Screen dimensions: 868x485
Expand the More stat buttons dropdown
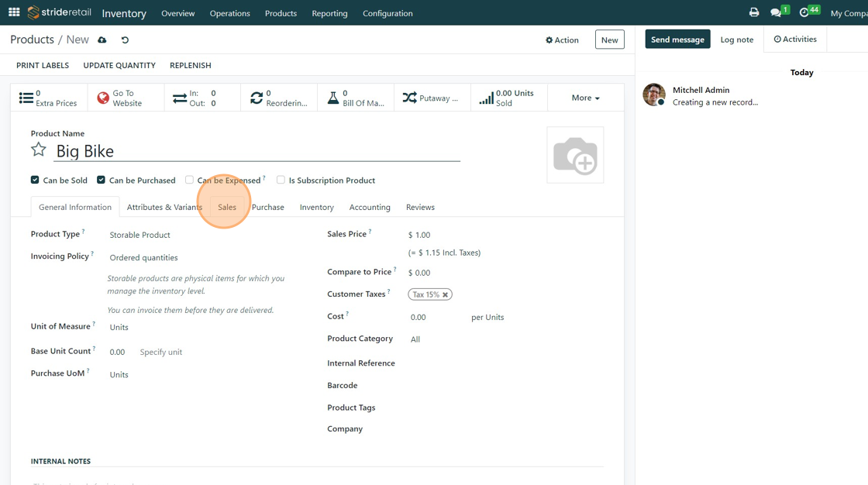586,98
